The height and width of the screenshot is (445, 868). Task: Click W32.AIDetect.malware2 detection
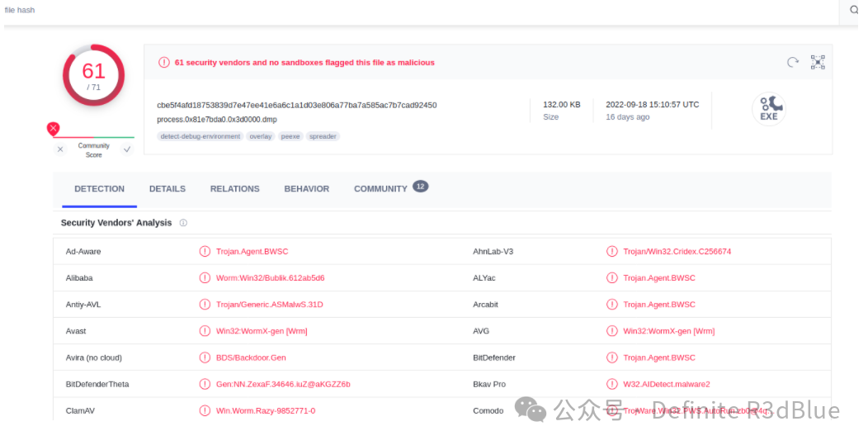667,385
